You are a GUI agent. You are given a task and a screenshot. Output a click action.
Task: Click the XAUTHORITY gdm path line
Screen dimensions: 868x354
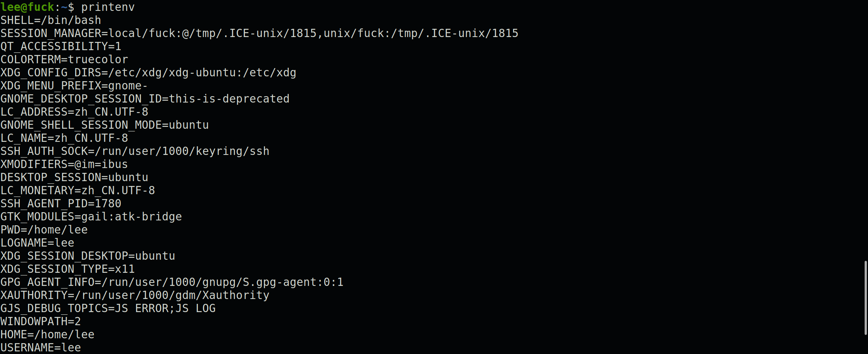[135, 295]
